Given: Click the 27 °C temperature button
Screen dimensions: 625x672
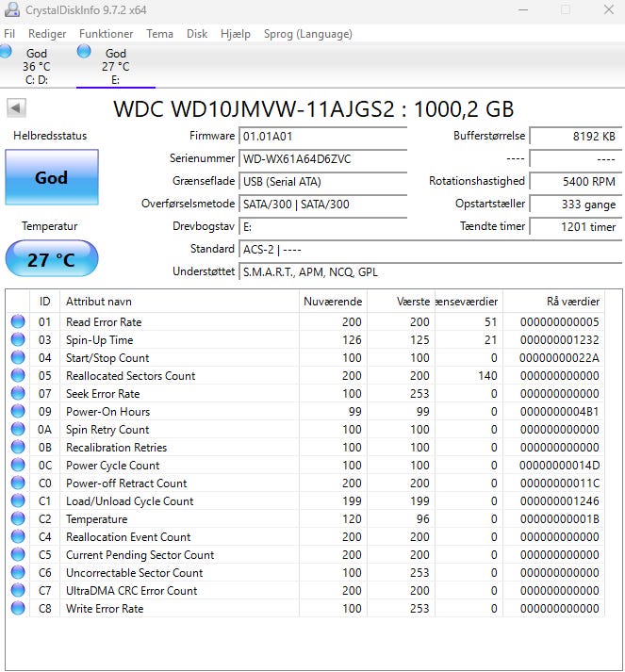Looking at the screenshot, I should (51, 259).
